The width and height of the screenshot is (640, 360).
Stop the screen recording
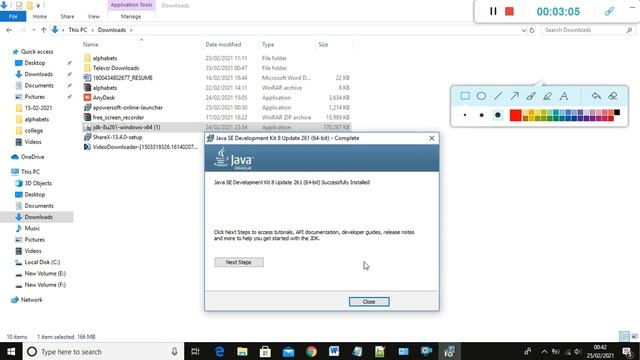tap(509, 11)
